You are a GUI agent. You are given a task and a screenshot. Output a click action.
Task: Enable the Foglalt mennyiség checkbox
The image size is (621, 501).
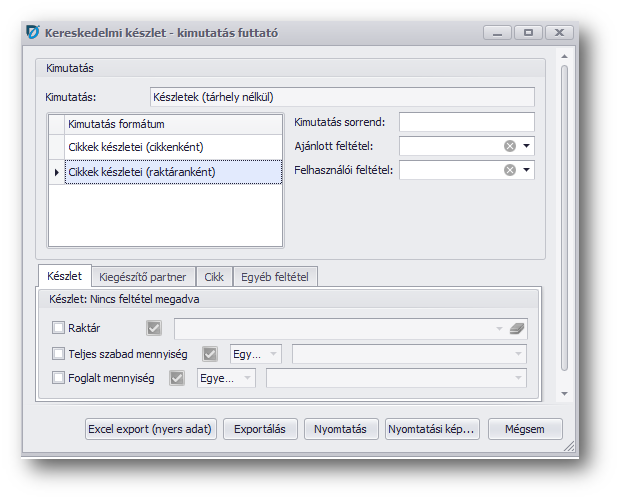point(58,378)
